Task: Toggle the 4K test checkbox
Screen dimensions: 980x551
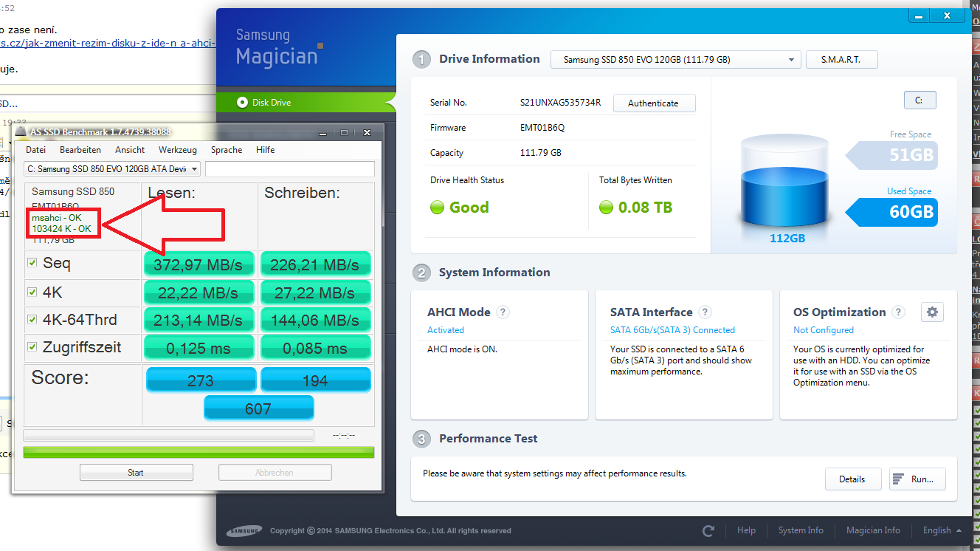Action: click(32, 292)
